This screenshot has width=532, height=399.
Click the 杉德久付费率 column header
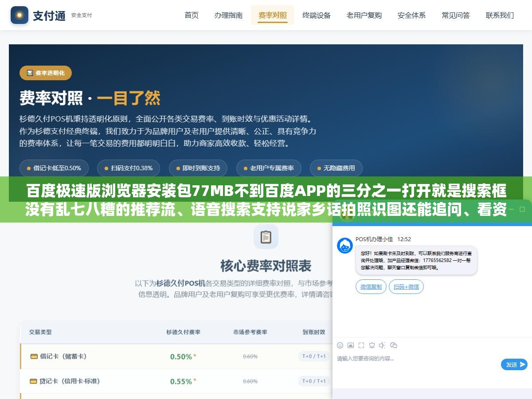184,332
